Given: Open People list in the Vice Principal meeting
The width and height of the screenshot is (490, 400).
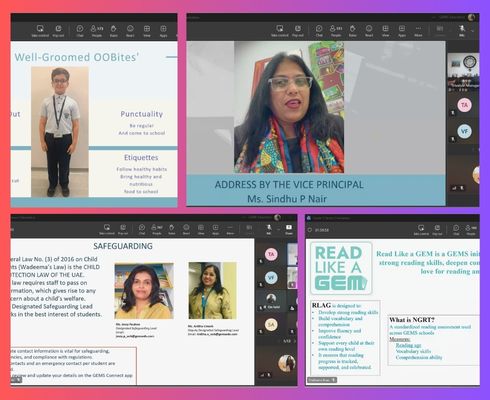Looking at the screenshot, I should coord(336,31).
